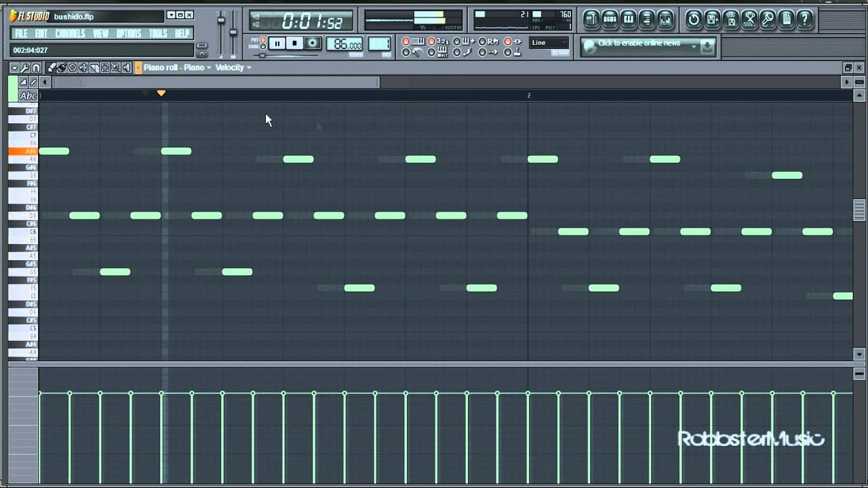
Task: Open the project info page icon
Action: (787, 19)
